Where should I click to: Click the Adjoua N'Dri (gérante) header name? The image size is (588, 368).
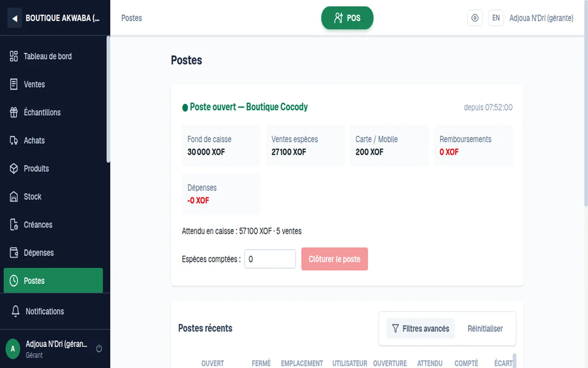point(541,18)
